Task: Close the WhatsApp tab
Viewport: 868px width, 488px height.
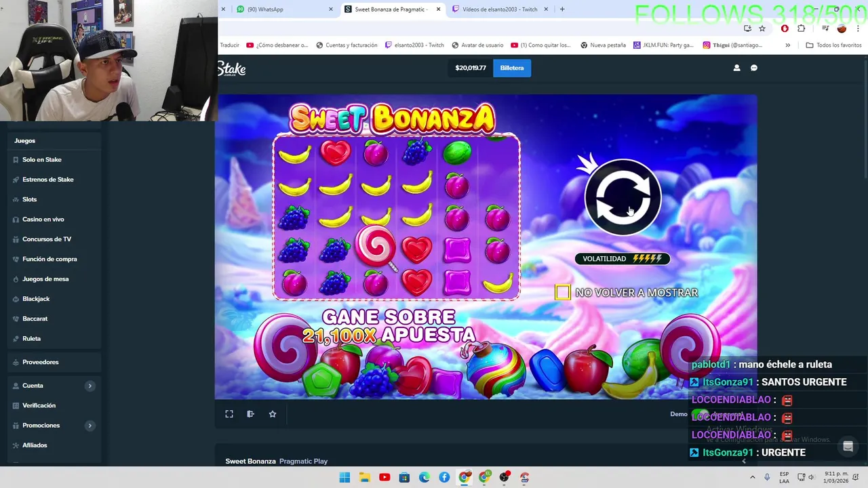Action: coord(331,9)
